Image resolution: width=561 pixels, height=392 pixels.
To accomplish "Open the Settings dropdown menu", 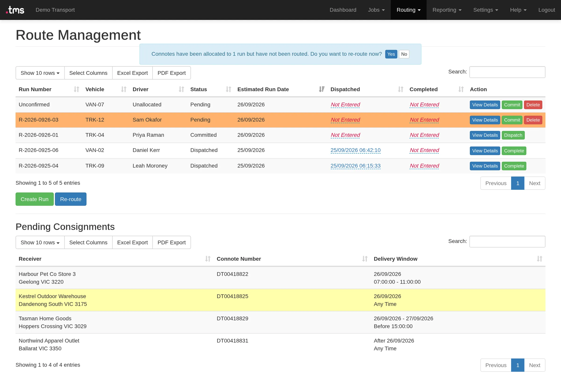I will click(x=485, y=10).
